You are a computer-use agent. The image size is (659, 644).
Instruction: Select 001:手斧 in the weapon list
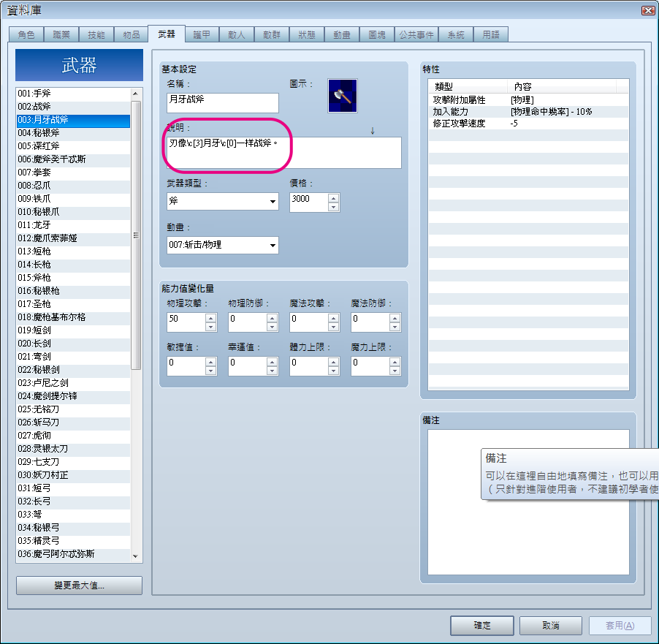(74, 94)
